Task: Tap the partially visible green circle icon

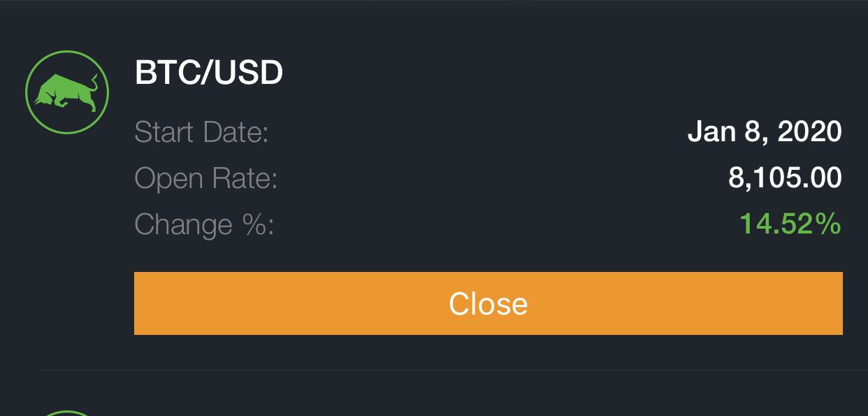Action: pyautogui.click(x=66, y=413)
